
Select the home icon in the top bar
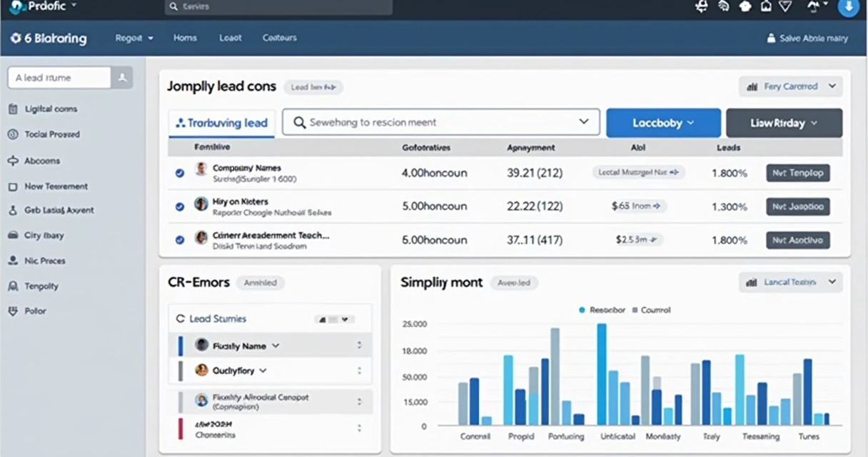[766, 6]
